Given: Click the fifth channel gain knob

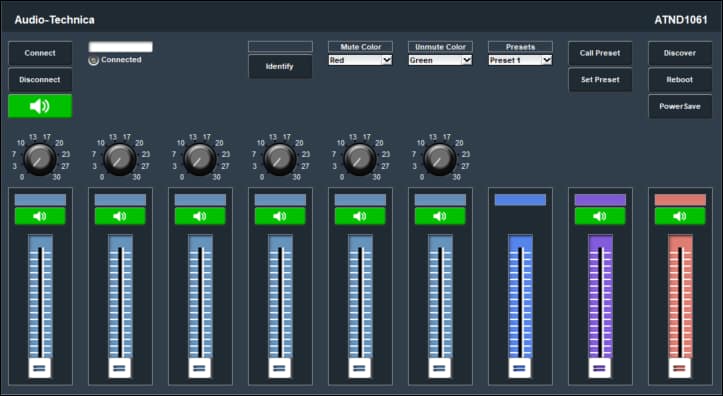Looking at the screenshot, I should (360, 160).
